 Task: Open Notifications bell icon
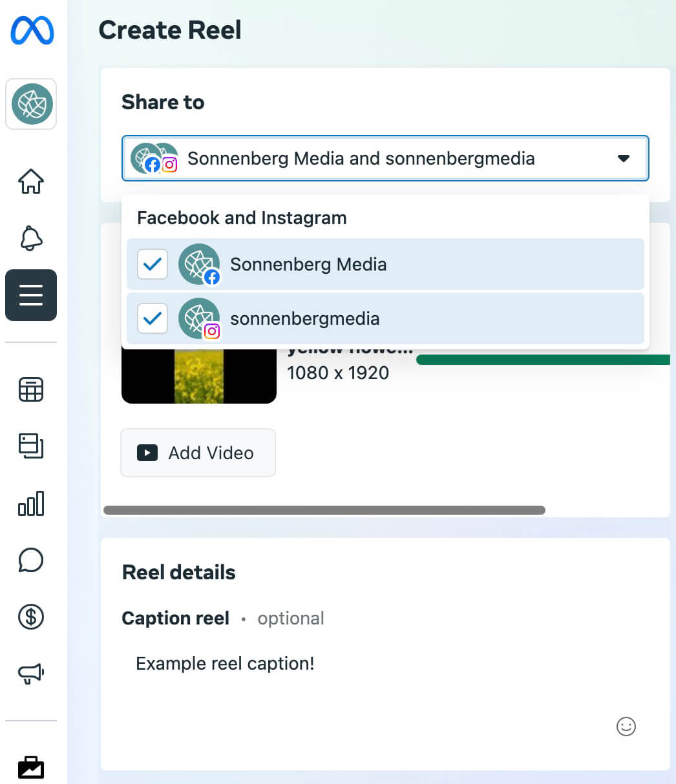click(31, 238)
